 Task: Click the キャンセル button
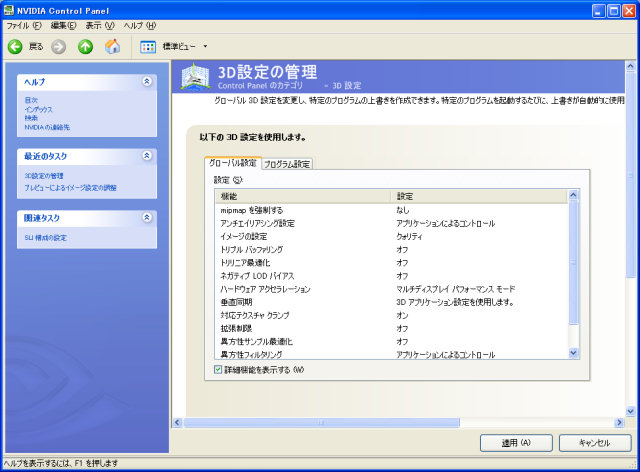pos(595,443)
